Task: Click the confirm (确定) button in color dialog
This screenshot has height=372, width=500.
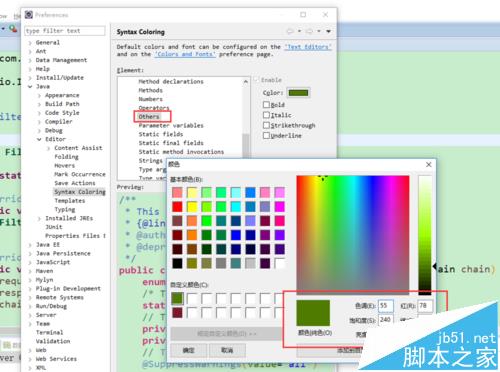Action: 189,350
